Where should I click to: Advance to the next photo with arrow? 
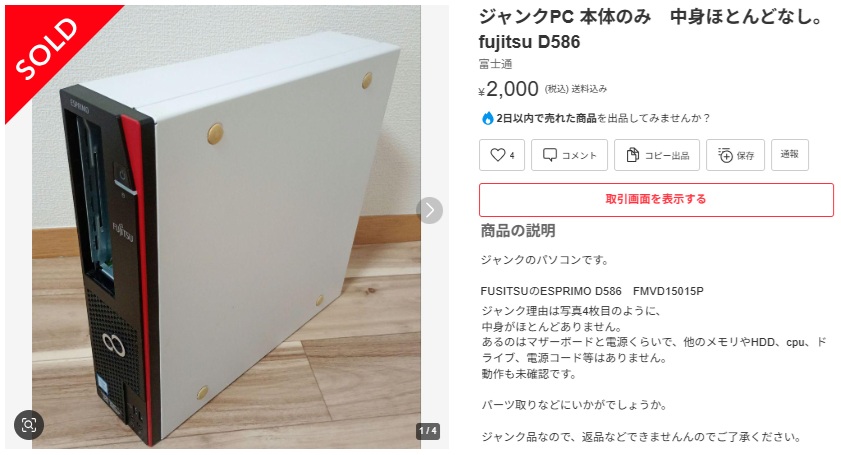click(x=430, y=210)
